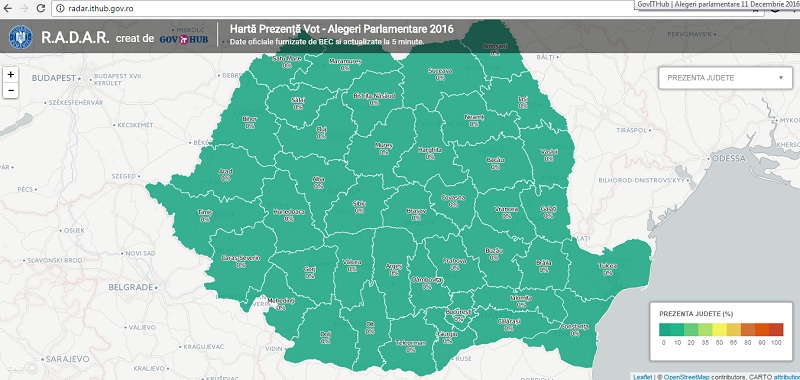The width and height of the screenshot is (800, 380).
Task: Click the browser forward arrow
Action: [24, 8]
